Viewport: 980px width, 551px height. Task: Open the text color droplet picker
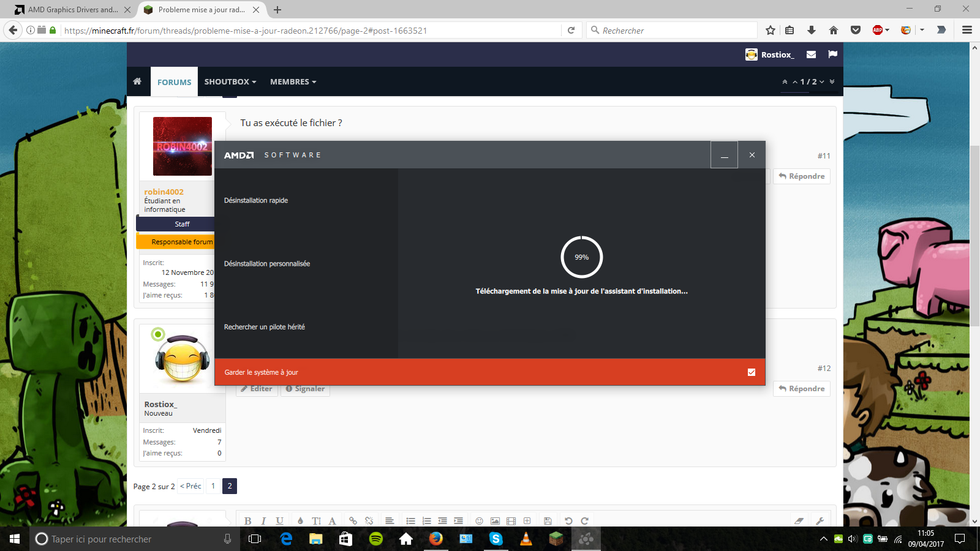300,521
